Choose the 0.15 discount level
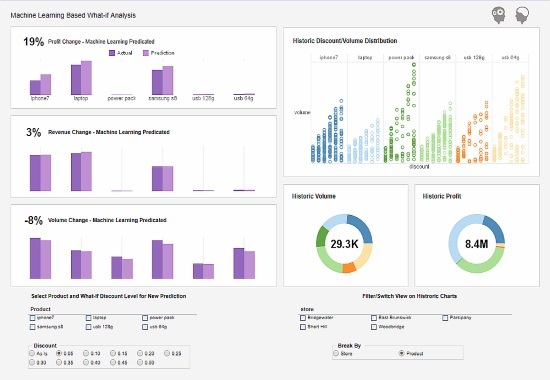The image size is (550, 380). pos(113,353)
